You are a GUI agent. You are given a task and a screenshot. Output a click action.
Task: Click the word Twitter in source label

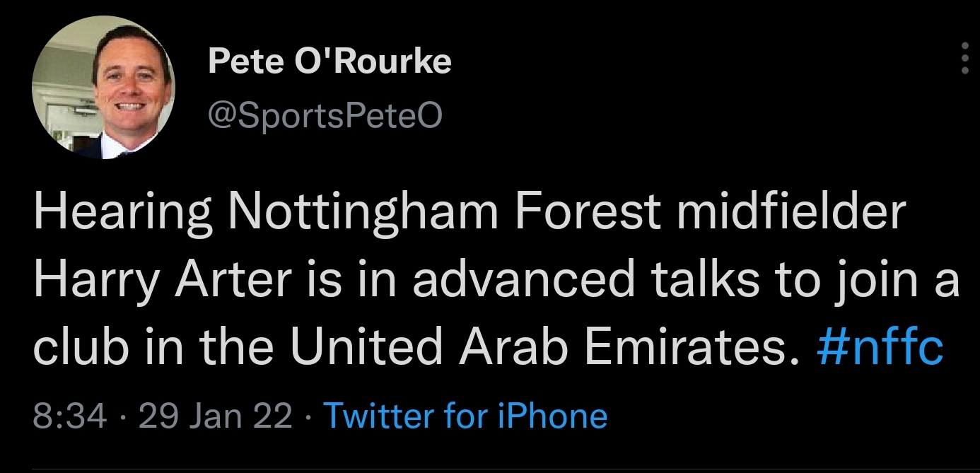coord(378,416)
